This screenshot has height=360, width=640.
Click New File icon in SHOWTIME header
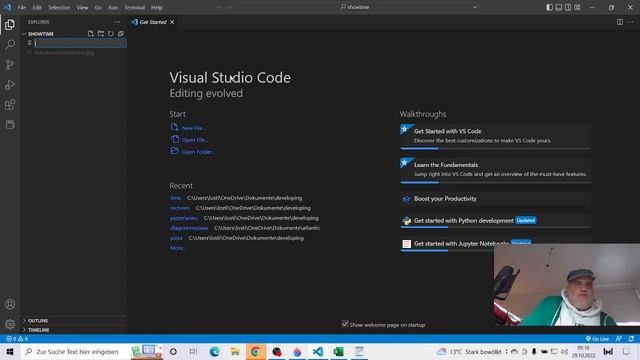91,33
